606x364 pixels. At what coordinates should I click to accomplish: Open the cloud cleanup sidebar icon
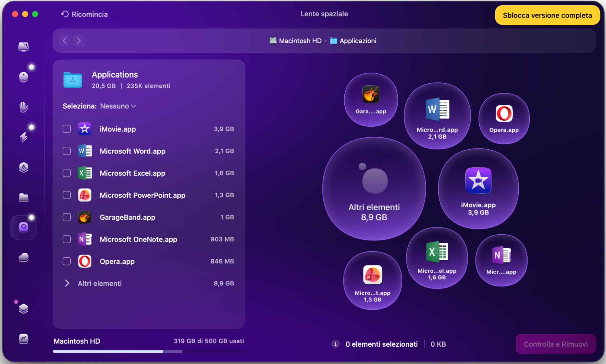(24, 258)
